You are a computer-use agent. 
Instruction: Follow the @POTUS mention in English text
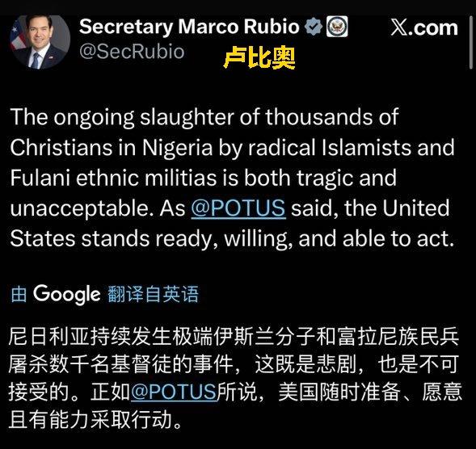238,208
